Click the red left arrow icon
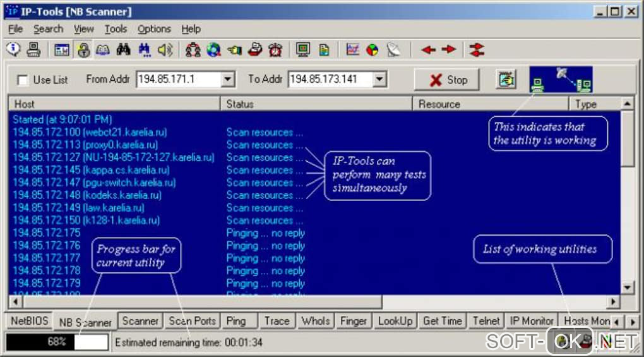Image resolution: width=644 pixels, height=357 pixels. click(x=428, y=50)
